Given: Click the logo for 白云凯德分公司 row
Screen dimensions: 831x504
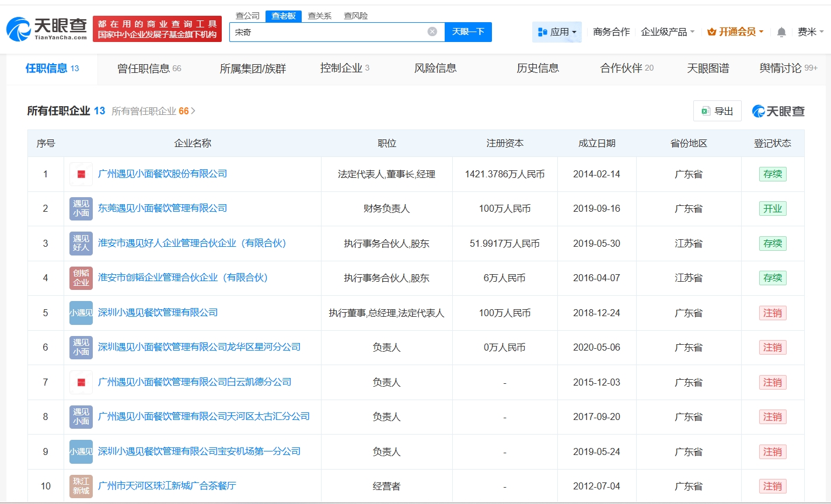Looking at the screenshot, I should click(x=81, y=382).
